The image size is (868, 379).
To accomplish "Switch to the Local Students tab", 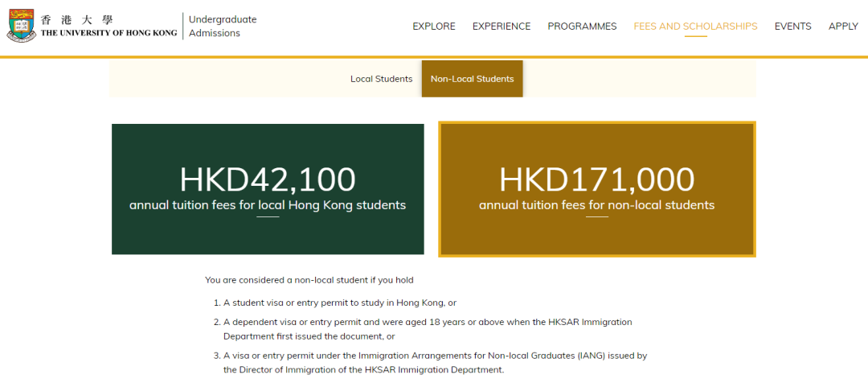I will (x=382, y=79).
